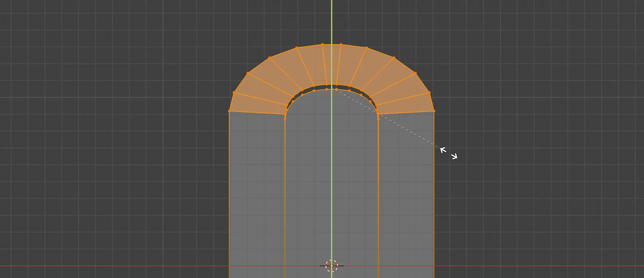This screenshot has width=644, height=278.
Task: Select the topmost orange arch face crossing the green axis
Action: [332, 64]
